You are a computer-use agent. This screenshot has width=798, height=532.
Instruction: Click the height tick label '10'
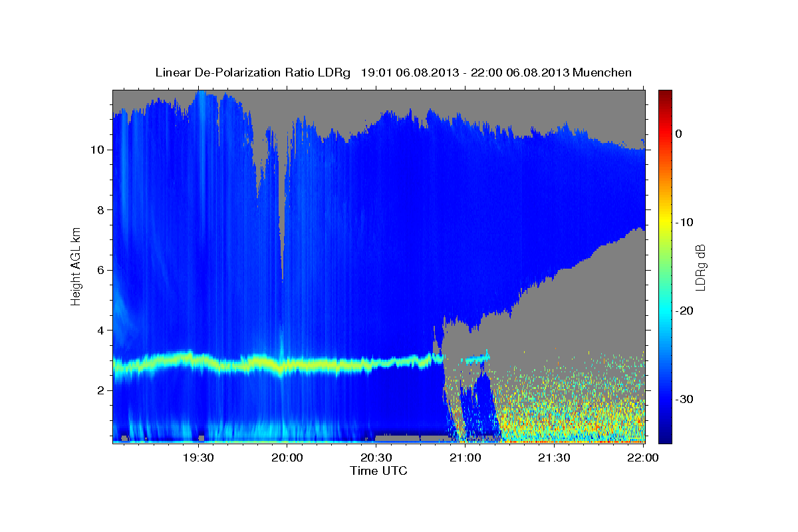pyautogui.click(x=98, y=150)
